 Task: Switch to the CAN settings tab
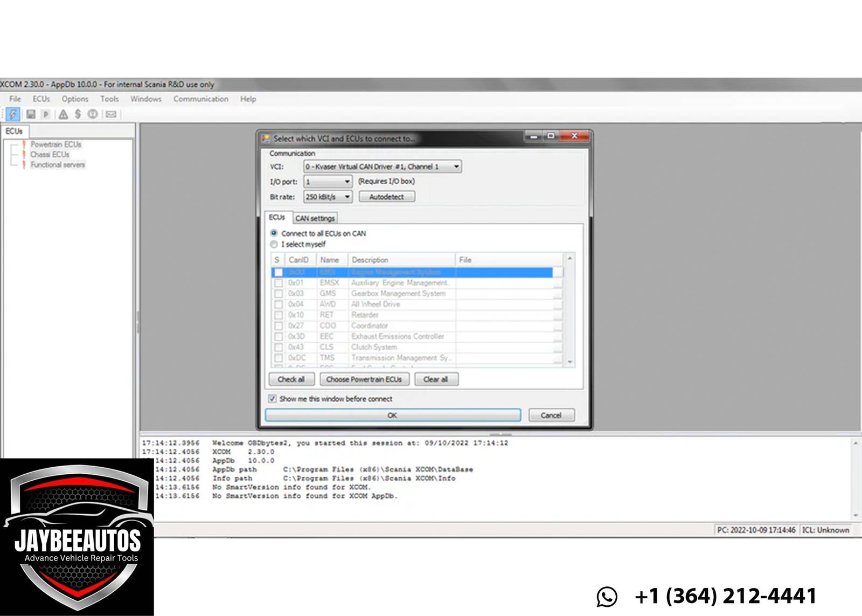pos(315,218)
